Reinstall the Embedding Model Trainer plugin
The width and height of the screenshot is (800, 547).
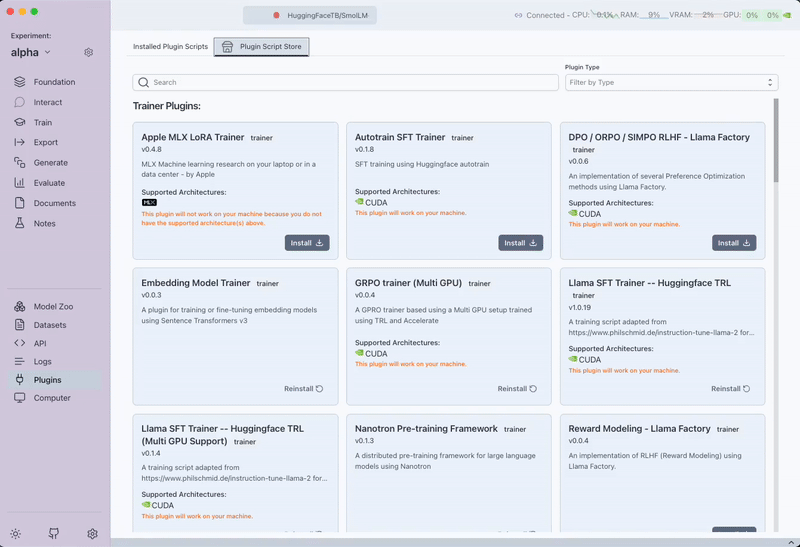click(304, 389)
